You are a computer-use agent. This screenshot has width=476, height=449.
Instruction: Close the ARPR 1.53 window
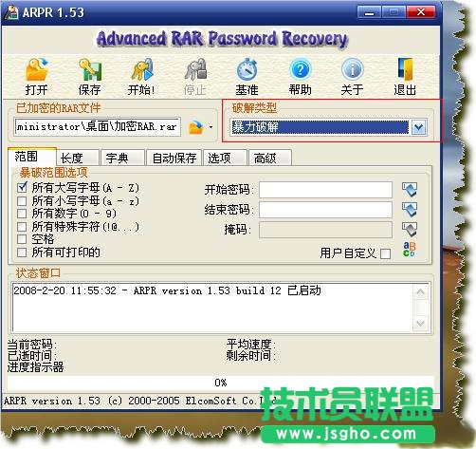(421, 12)
